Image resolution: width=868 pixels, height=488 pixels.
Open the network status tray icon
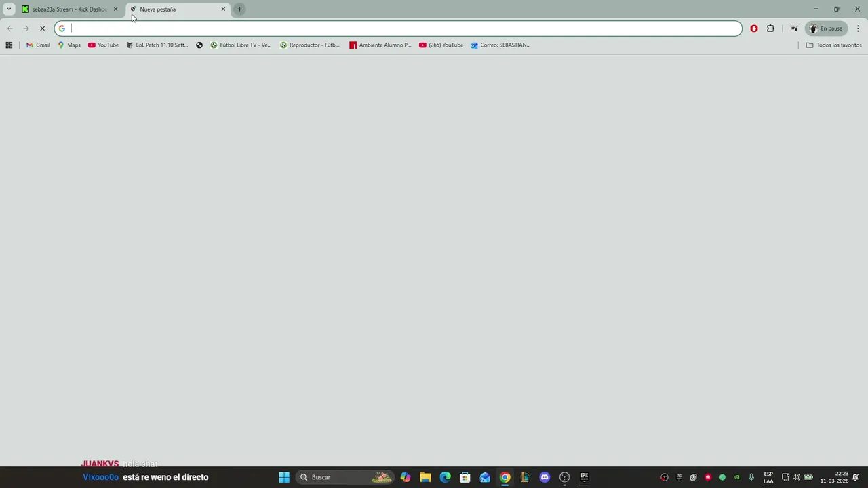(785, 477)
